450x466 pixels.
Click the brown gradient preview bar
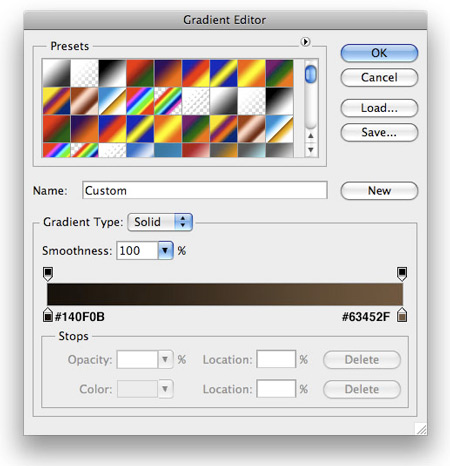tap(225, 294)
